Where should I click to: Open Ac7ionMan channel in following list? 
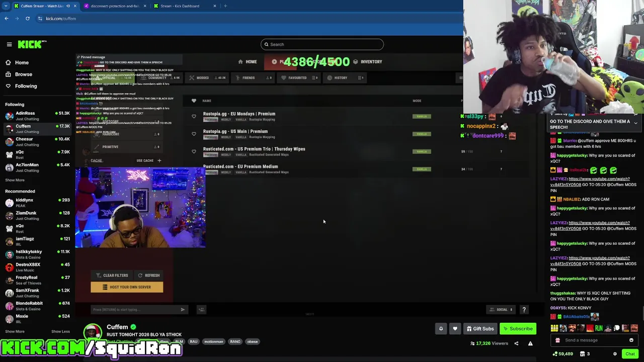click(x=36, y=167)
